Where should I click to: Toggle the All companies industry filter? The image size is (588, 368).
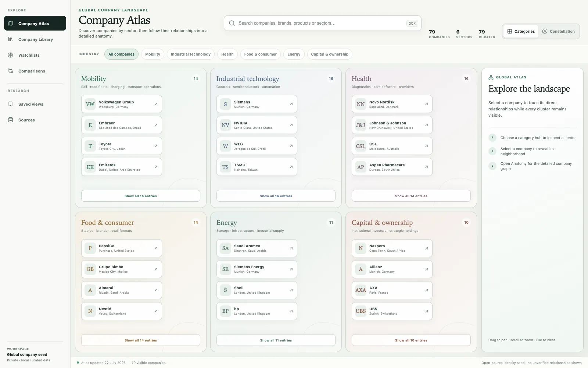coord(121,54)
